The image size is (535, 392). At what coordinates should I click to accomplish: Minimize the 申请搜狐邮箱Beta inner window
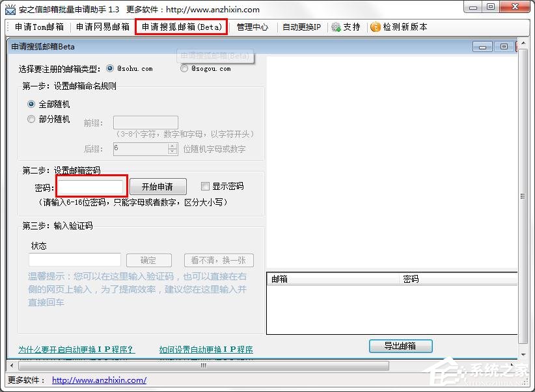(x=482, y=47)
